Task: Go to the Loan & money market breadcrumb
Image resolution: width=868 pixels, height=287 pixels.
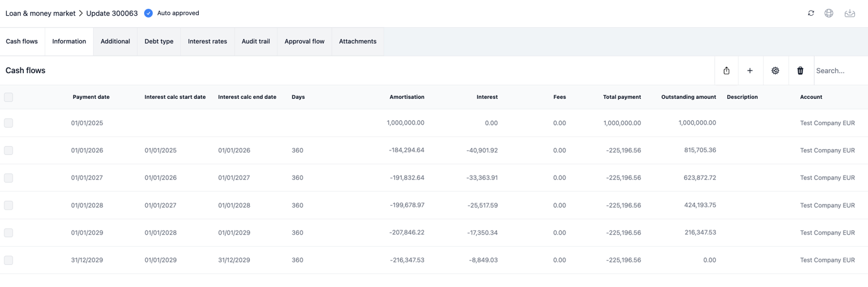Action: point(40,13)
